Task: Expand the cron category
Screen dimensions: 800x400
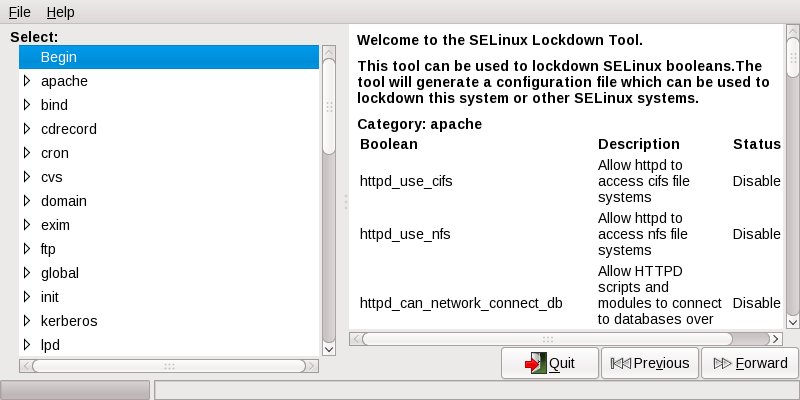Action: (27, 153)
